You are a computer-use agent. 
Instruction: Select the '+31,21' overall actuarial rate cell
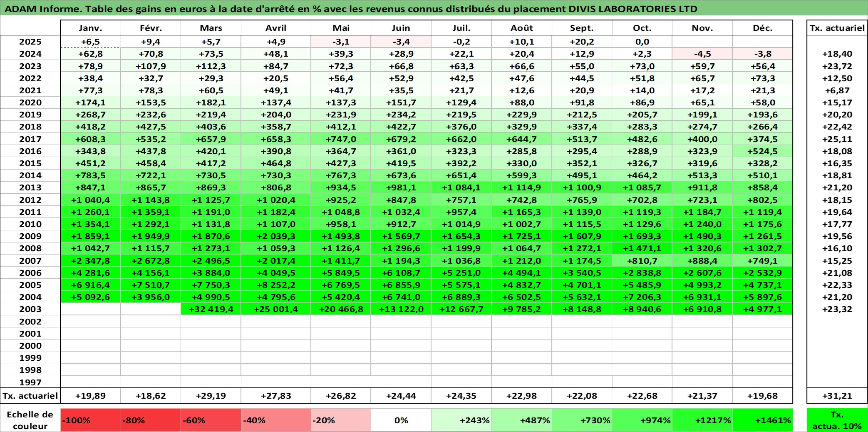837,396
